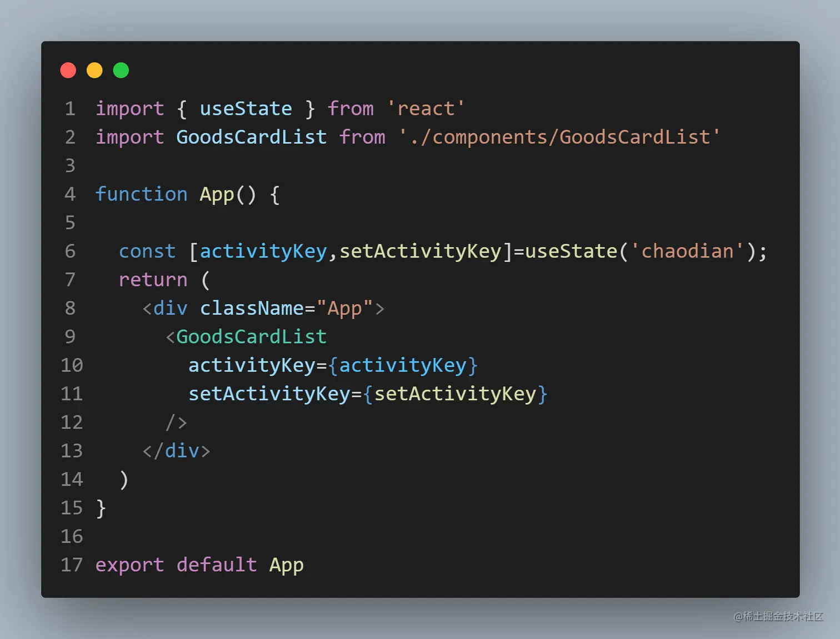
Task: Click setActivityKey in the destructured array
Action: point(421,251)
